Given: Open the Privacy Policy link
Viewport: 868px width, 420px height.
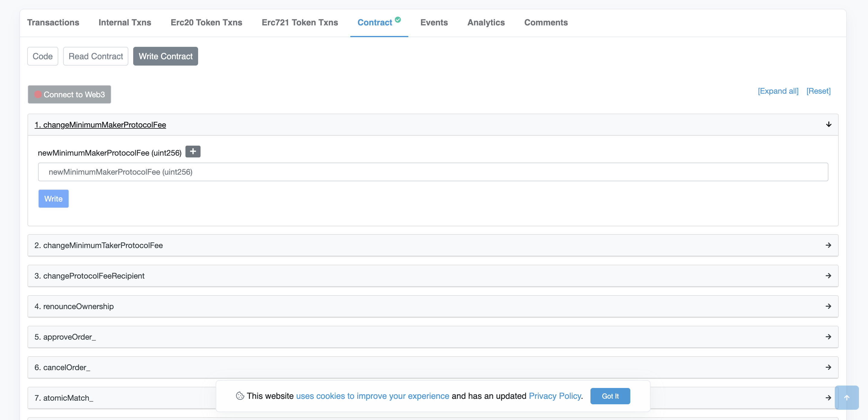Looking at the screenshot, I should coord(555,396).
